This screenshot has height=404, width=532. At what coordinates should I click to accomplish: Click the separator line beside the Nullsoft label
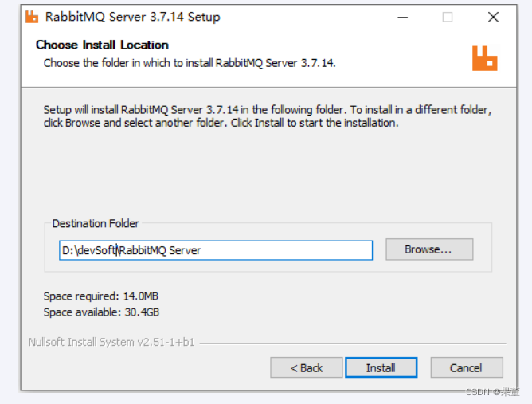pos(350,343)
